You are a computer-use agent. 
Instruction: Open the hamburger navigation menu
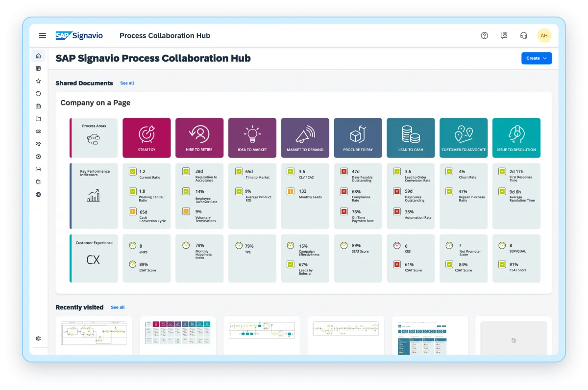click(43, 35)
